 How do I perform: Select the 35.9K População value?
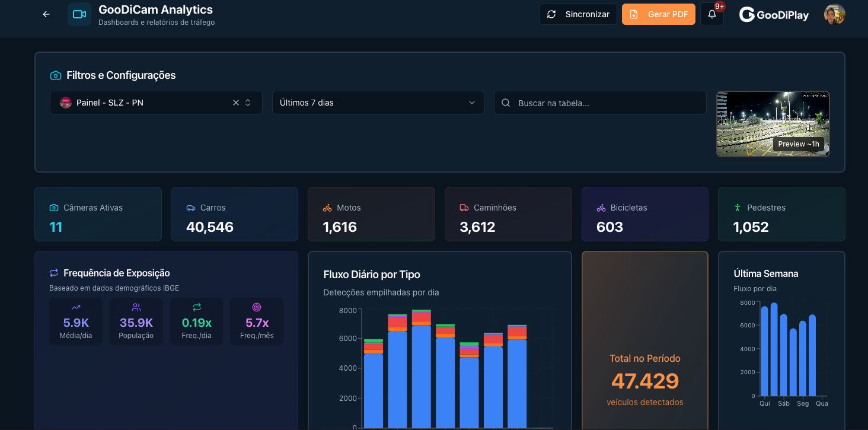tap(136, 323)
